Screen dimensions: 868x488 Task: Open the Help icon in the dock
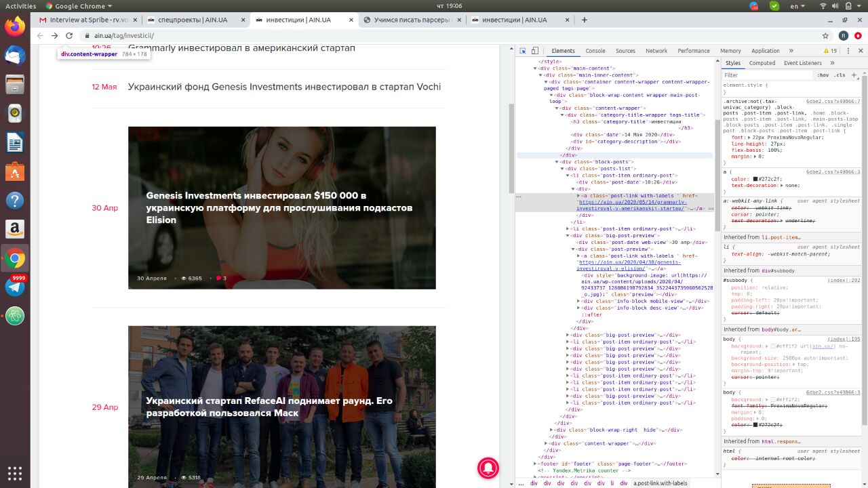[15, 201]
